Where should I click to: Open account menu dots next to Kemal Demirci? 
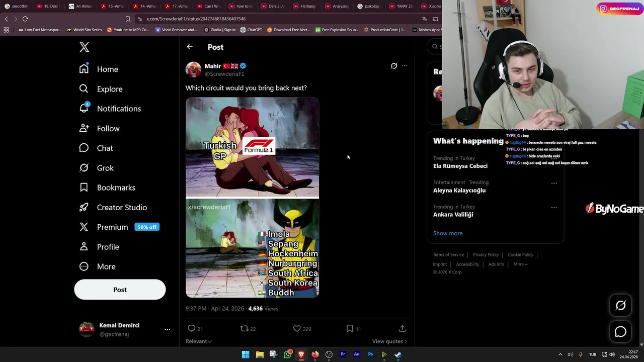coord(167,329)
